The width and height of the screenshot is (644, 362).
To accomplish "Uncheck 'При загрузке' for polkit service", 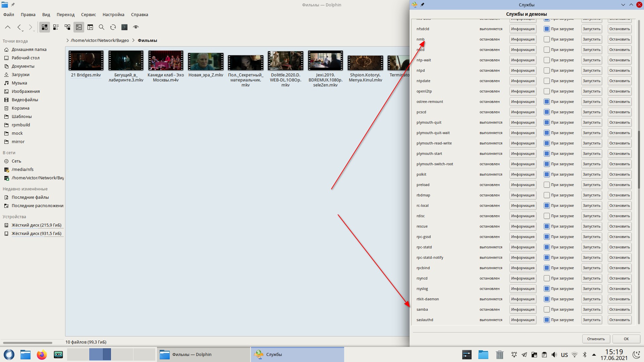I will pos(546,174).
